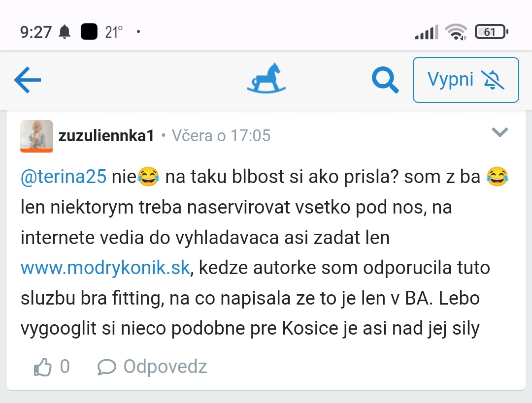
Task: Open zuzuliennka1 user profile name
Action: pos(106,135)
